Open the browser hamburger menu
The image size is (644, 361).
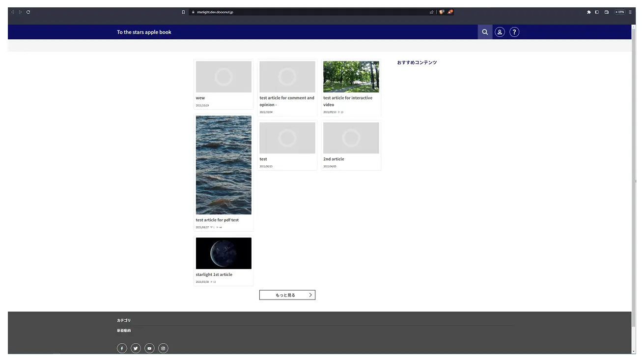click(630, 12)
